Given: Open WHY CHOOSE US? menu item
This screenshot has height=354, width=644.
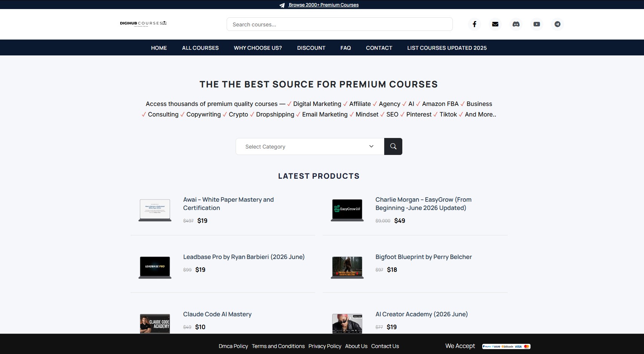Looking at the screenshot, I should [258, 48].
